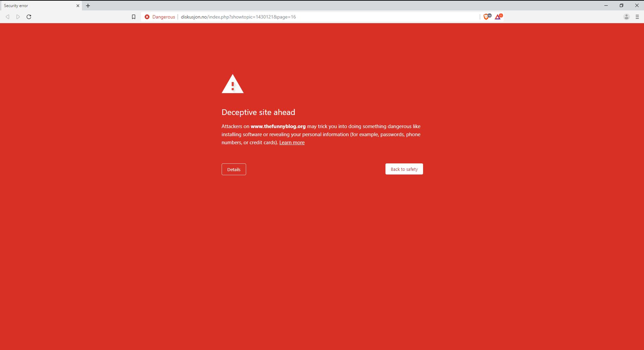
Task: Close the browser window
Action: click(x=637, y=5)
